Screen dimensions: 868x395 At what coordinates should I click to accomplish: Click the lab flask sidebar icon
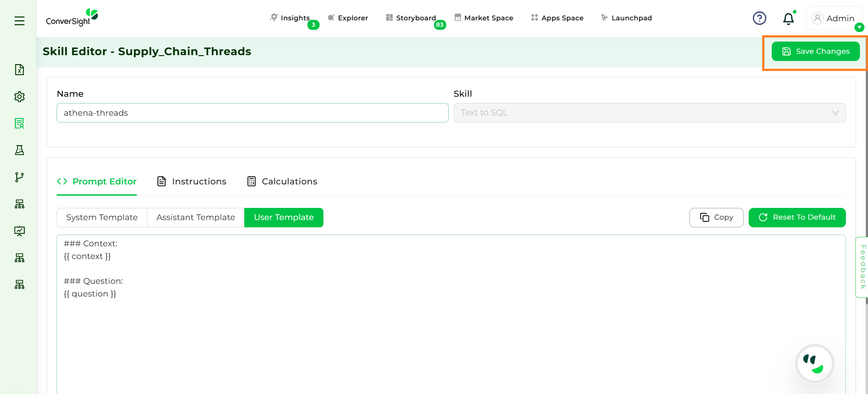19,150
